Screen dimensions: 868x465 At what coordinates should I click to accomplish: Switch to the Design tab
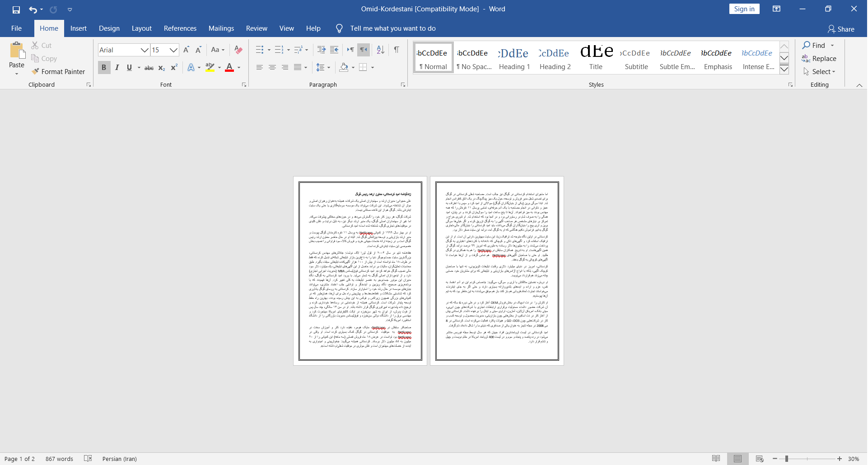pos(109,28)
